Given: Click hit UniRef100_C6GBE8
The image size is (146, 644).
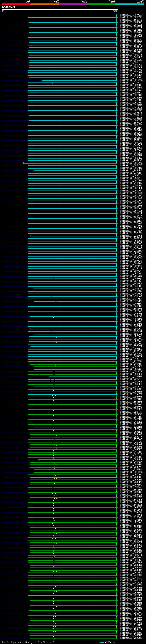Looking at the screenshot, I should tap(131, 450).
